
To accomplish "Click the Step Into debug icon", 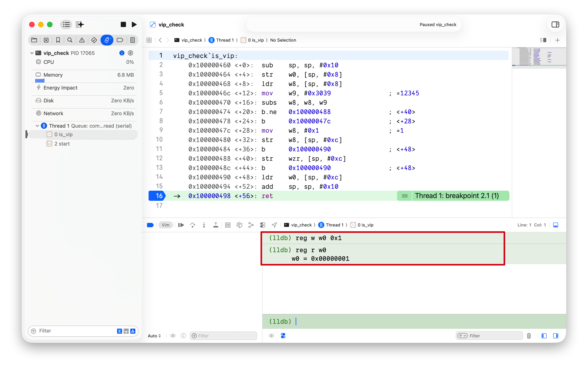I will point(204,225).
